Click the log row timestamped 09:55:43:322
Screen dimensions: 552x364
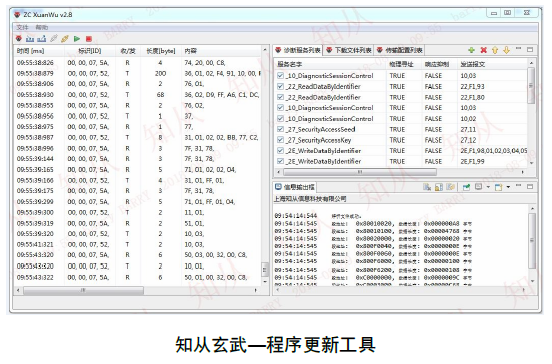point(138,277)
